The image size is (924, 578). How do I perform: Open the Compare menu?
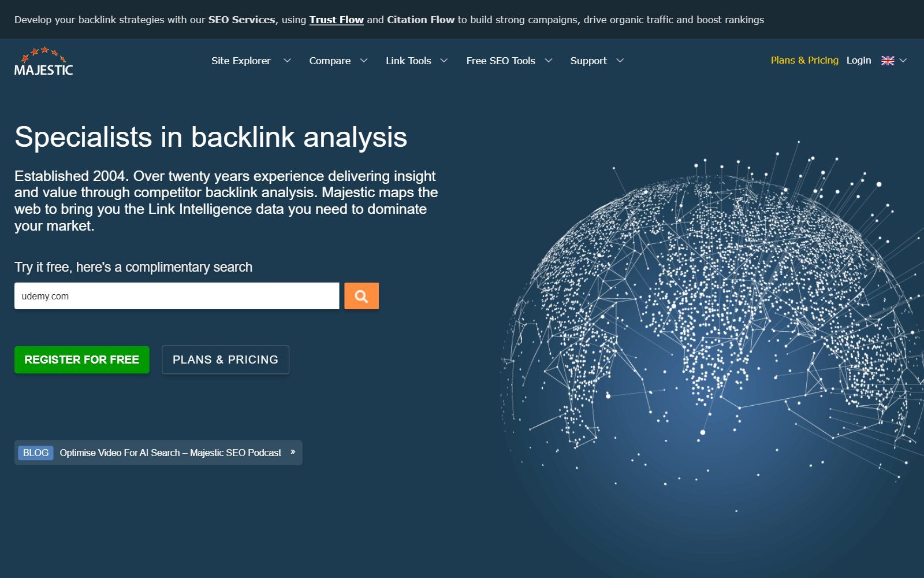pyautogui.click(x=330, y=61)
